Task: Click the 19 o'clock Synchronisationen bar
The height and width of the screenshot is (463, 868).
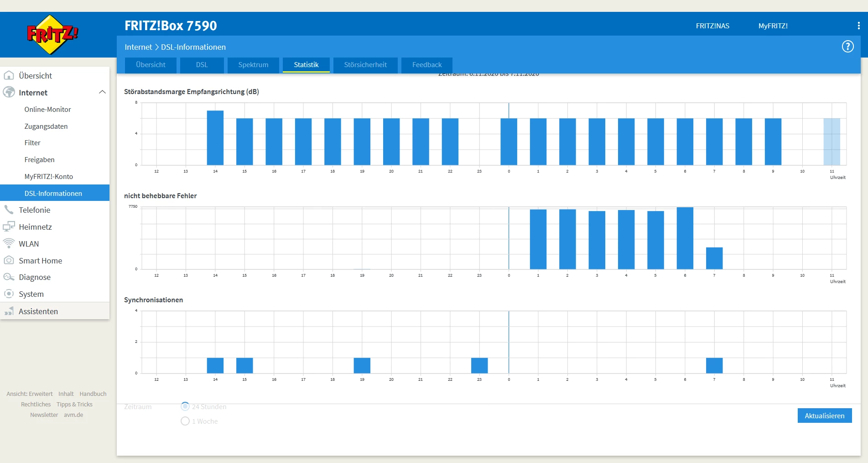Action: [x=362, y=365]
